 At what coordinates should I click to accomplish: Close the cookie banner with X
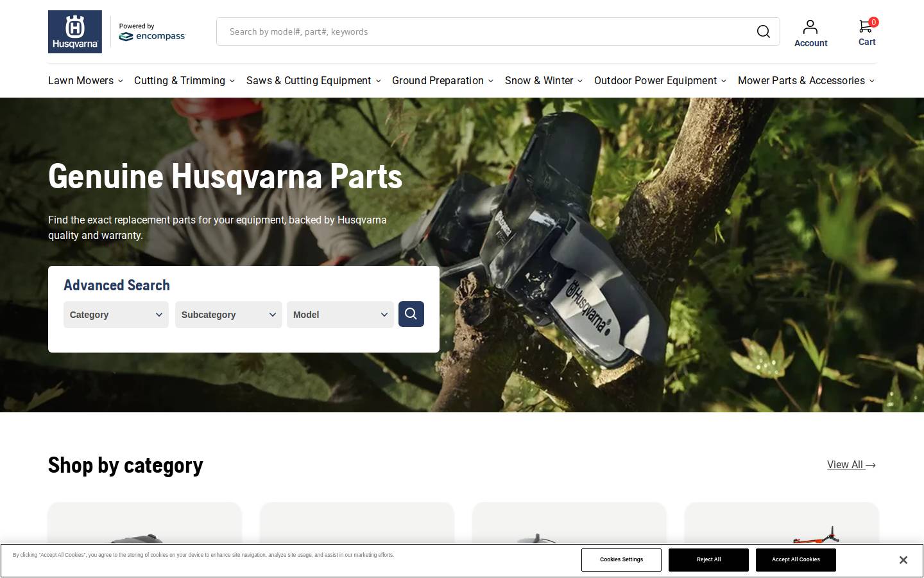point(903,560)
